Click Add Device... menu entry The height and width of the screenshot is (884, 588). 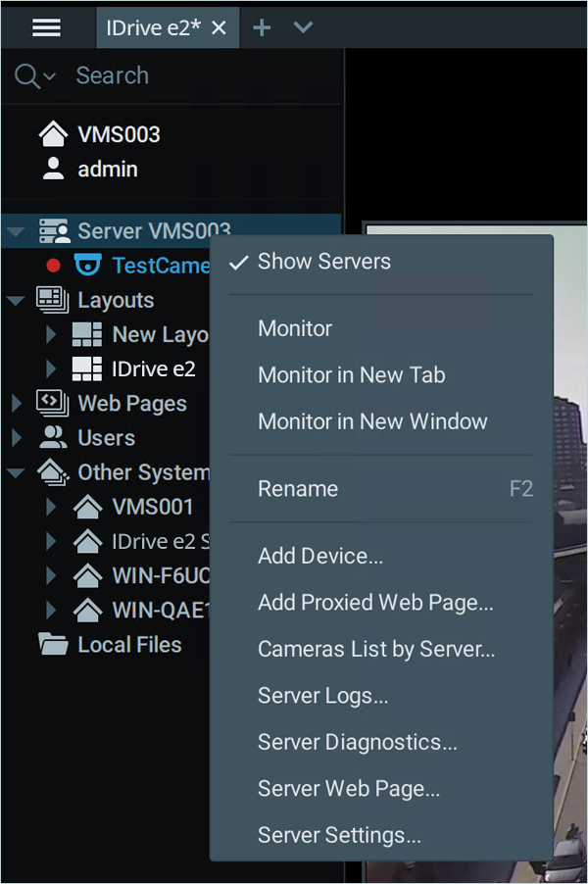point(319,556)
